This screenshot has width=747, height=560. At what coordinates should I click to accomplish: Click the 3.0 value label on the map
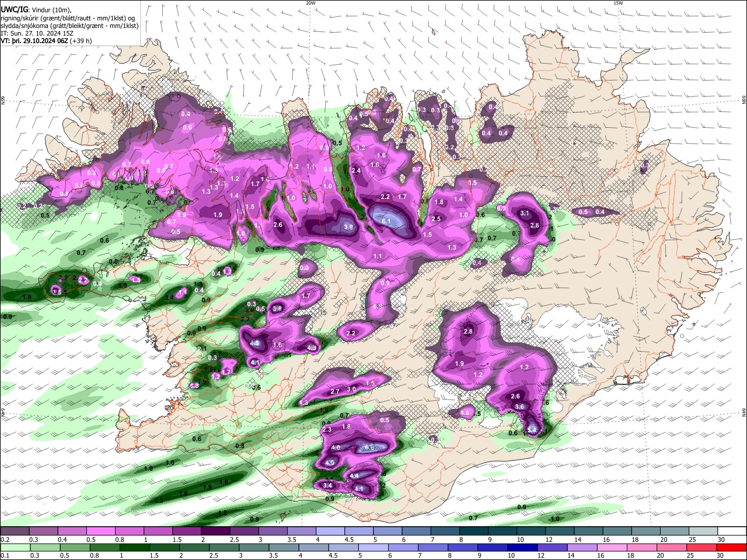tap(351, 389)
